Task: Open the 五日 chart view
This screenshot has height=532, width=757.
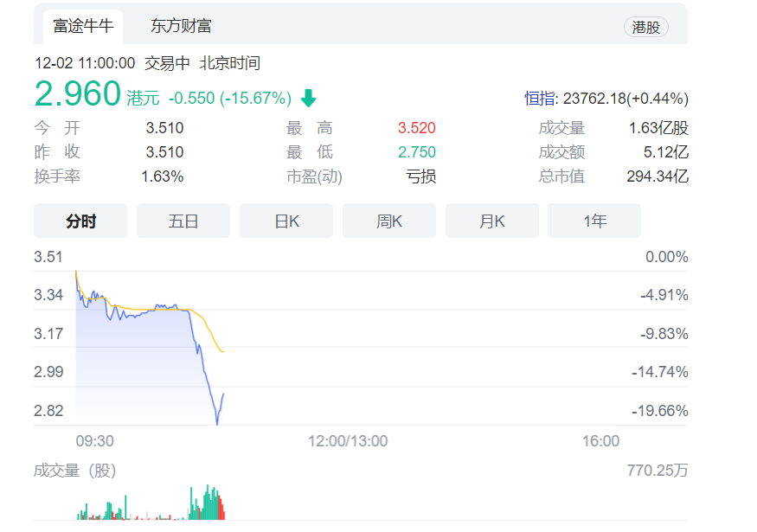Action: point(183,221)
